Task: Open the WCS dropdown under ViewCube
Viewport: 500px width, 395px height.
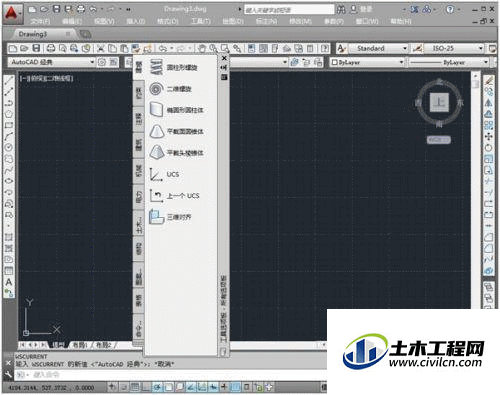Action: coord(439,140)
